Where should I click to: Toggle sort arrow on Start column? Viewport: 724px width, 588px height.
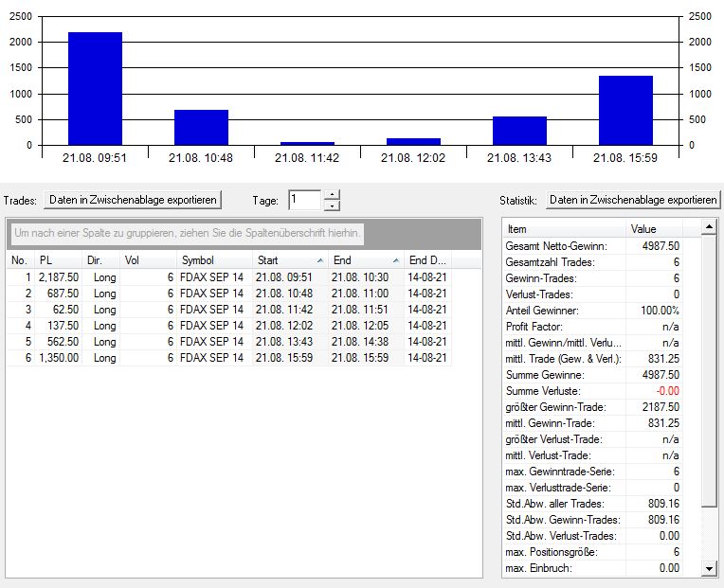click(320, 261)
